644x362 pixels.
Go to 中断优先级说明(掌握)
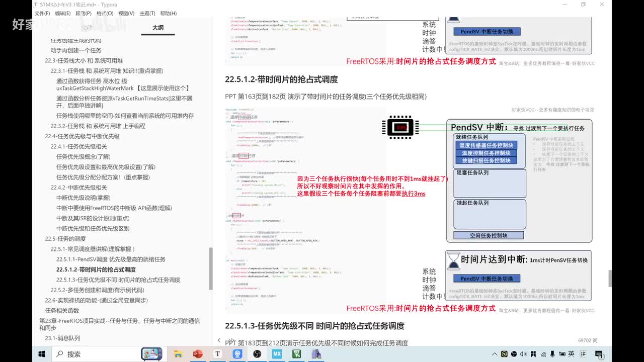pyautogui.click(x=83, y=198)
